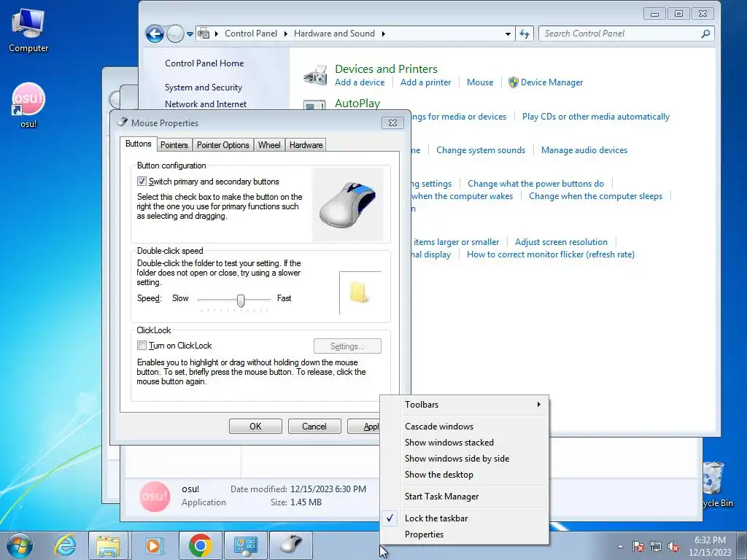Enable Turn on ClickLock checkbox

142,345
